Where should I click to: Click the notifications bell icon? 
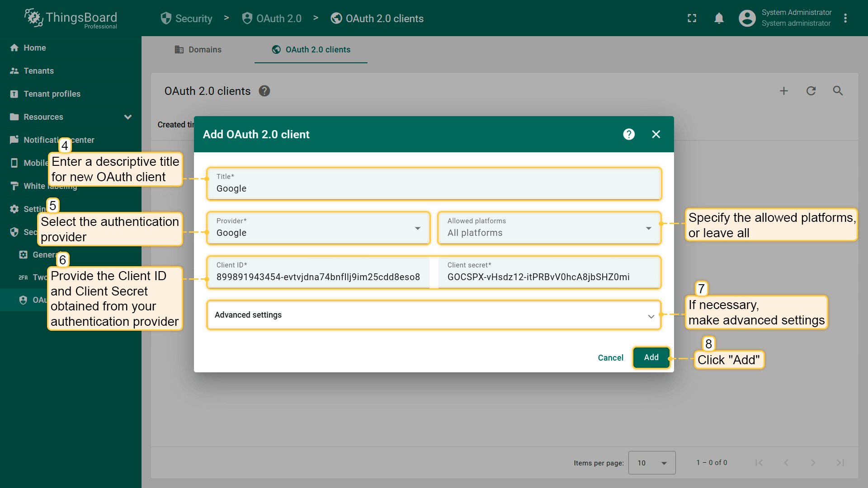pos(719,18)
